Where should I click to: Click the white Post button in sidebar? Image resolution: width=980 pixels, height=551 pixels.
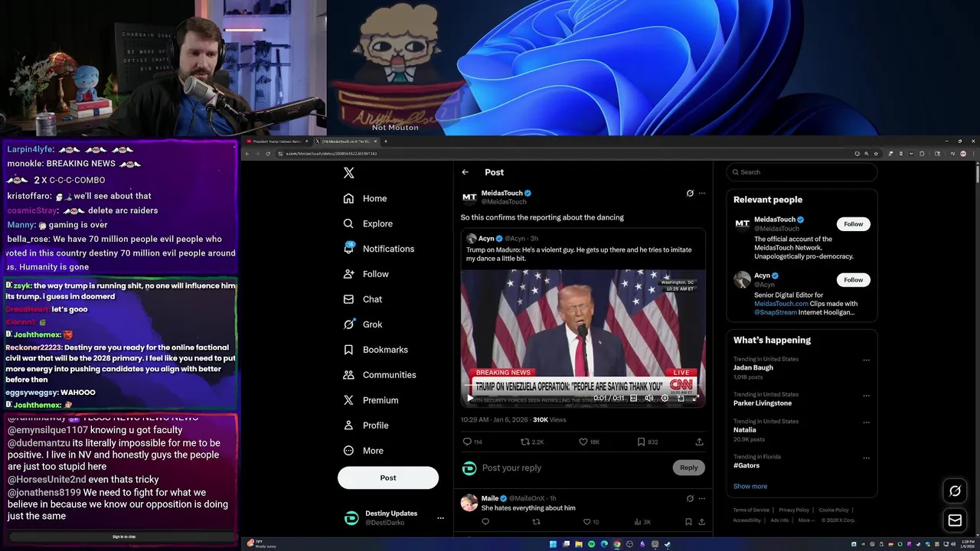pyautogui.click(x=388, y=478)
